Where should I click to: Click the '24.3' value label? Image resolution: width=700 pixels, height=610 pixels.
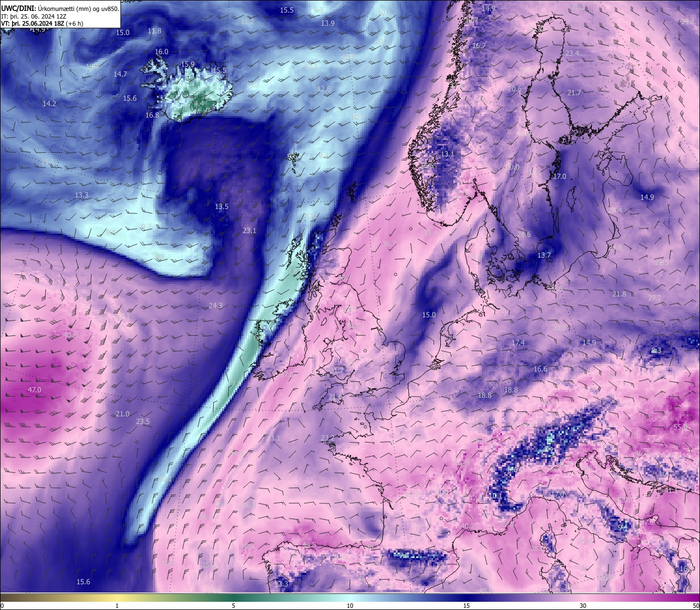215,305
